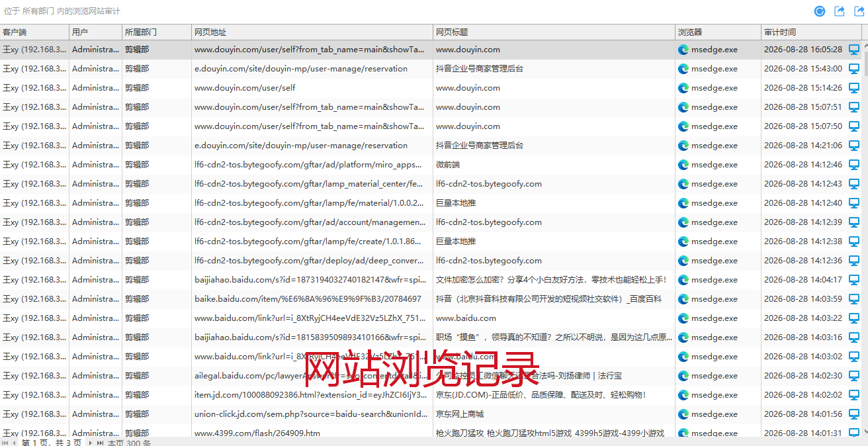Open the monitor icon for the 14:21:06 record
The image size is (868, 446).
(854, 146)
